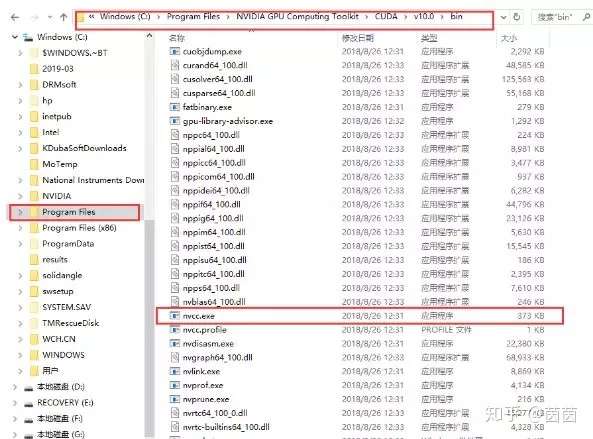Click the fatbinary.exe application icon
Screen dimensions: 593x439
(174, 107)
